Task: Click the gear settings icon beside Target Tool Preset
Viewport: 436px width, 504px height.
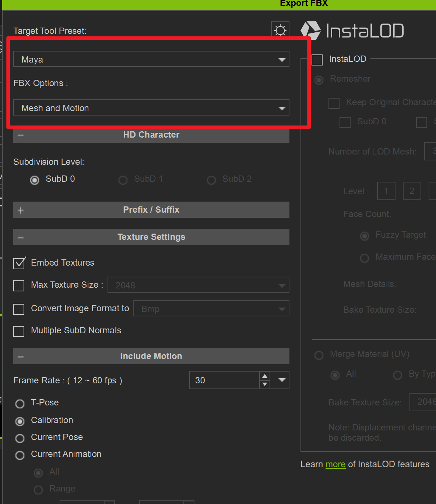Action: coord(280,30)
